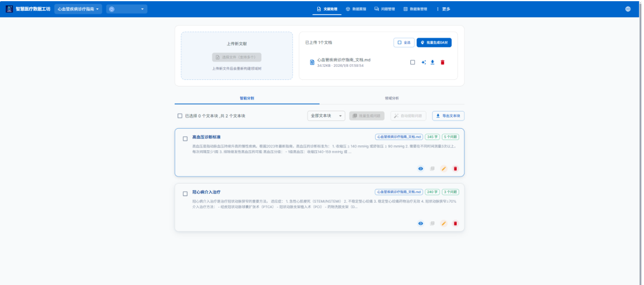
Task: Delete the 高血压诊断标准 block with the trash icon
Action: tap(455, 168)
